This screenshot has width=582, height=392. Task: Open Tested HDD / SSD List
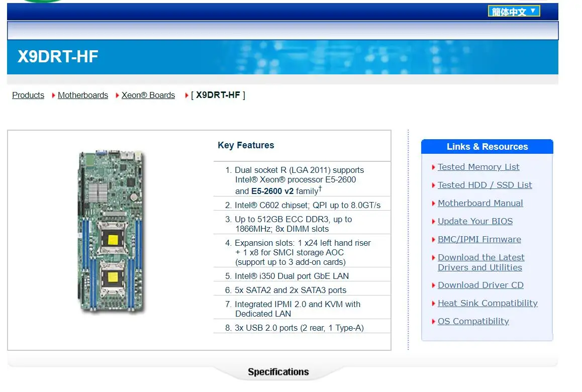484,185
